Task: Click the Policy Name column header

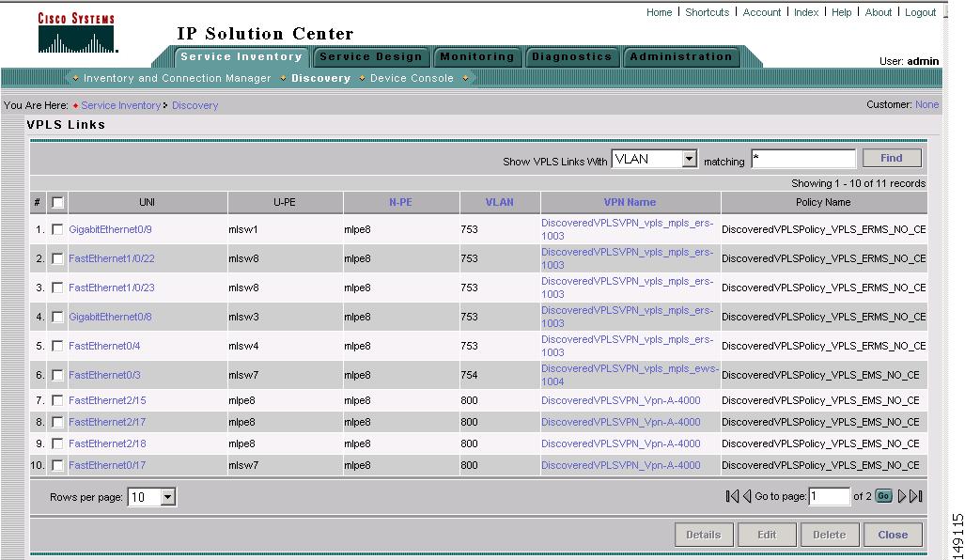Action: tap(823, 202)
